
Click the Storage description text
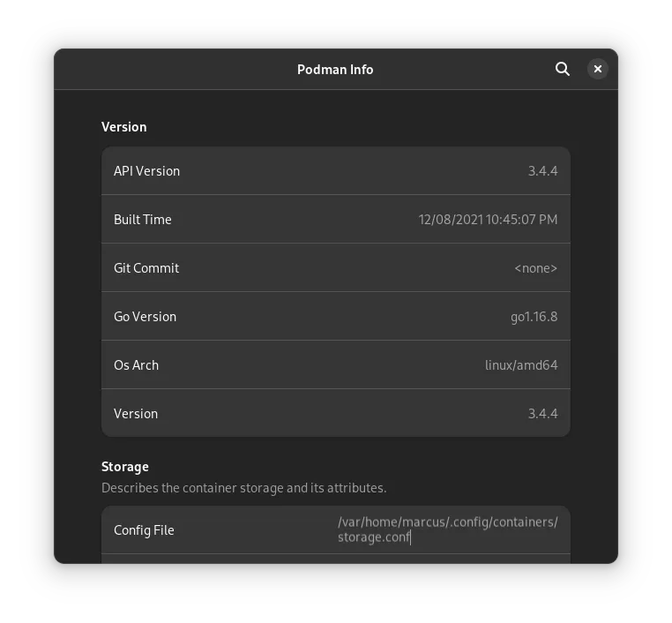point(243,488)
